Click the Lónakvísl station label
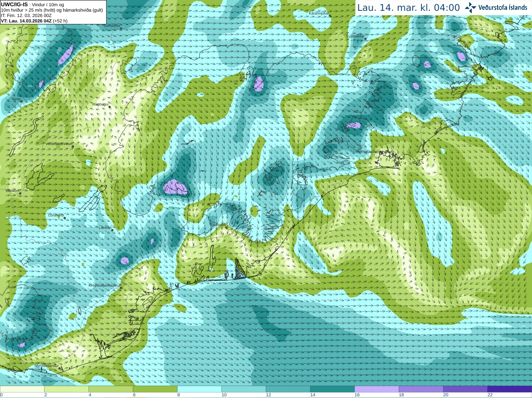This screenshot has height=398, width=532. pyautogui.click(x=55, y=215)
